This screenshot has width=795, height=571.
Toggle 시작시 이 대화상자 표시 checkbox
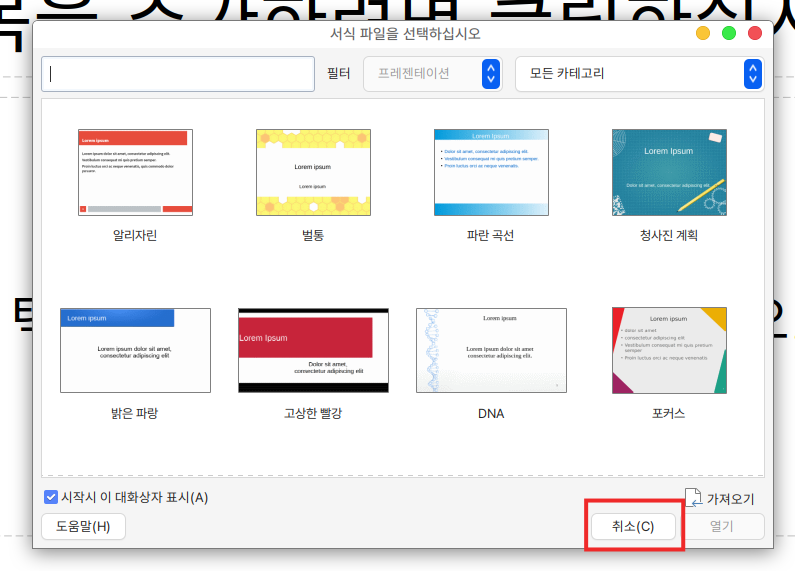point(51,497)
